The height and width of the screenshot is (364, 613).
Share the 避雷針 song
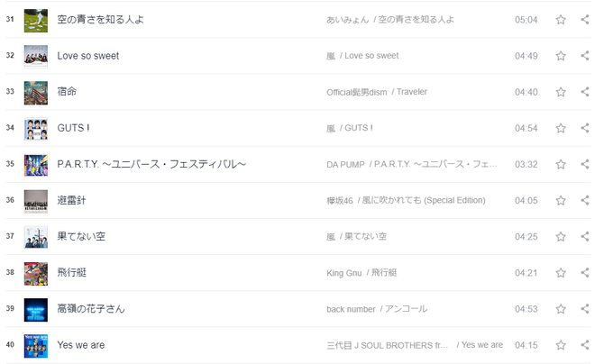[585, 200]
